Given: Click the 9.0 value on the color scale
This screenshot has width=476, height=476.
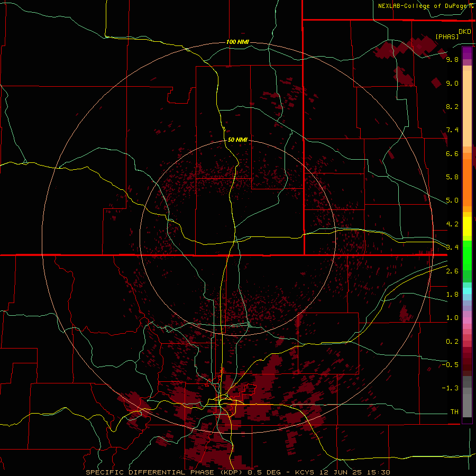Looking at the screenshot, I should click(x=452, y=83).
